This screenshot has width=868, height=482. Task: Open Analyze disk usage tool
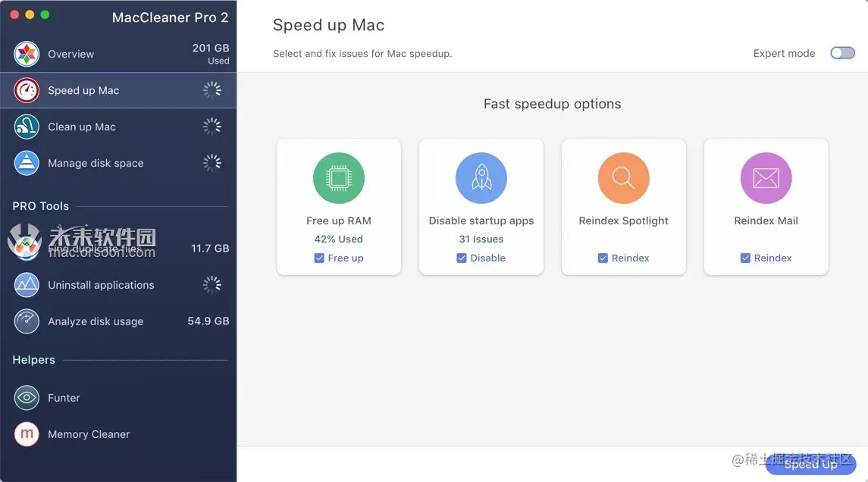tap(118, 321)
